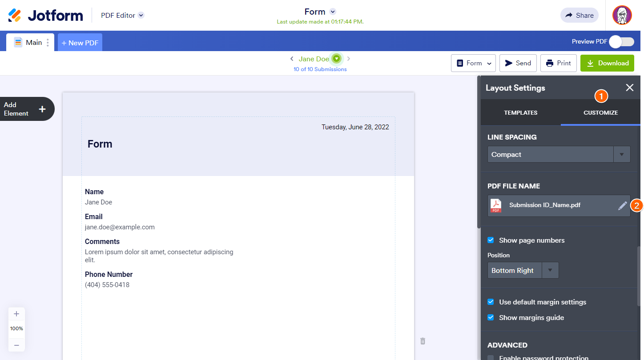Edit PDF file name pencil icon
The height and width of the screenshot is (360, 644).
pos(623,205)
